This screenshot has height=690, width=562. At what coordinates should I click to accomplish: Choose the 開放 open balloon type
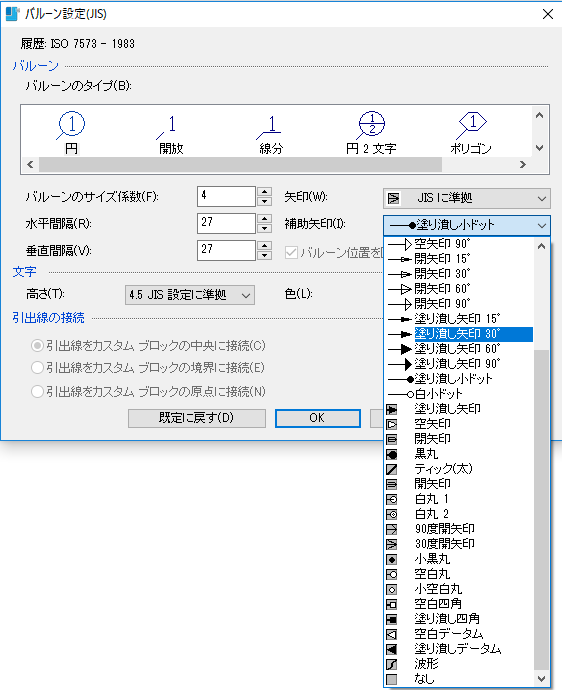tap(171, 132)
